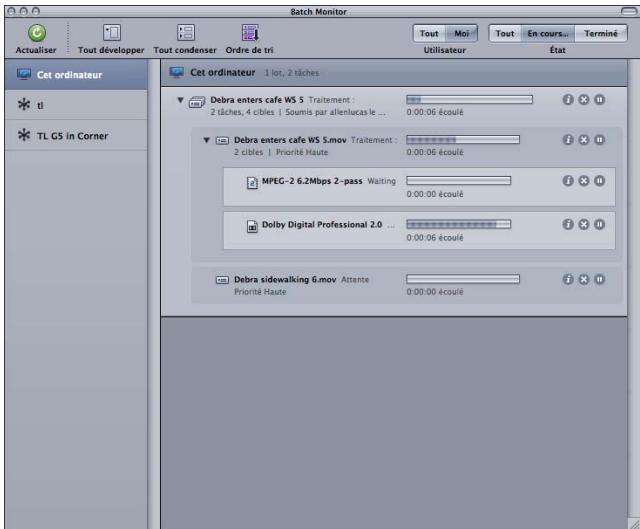Viewport: 640px width, 529px height.
Task: Select Tout in the État filter
Action: 505,33
